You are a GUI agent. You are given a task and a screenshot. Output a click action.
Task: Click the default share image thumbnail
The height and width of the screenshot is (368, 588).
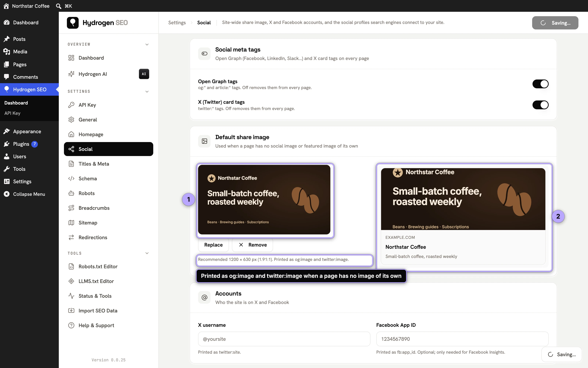(264, 200)
